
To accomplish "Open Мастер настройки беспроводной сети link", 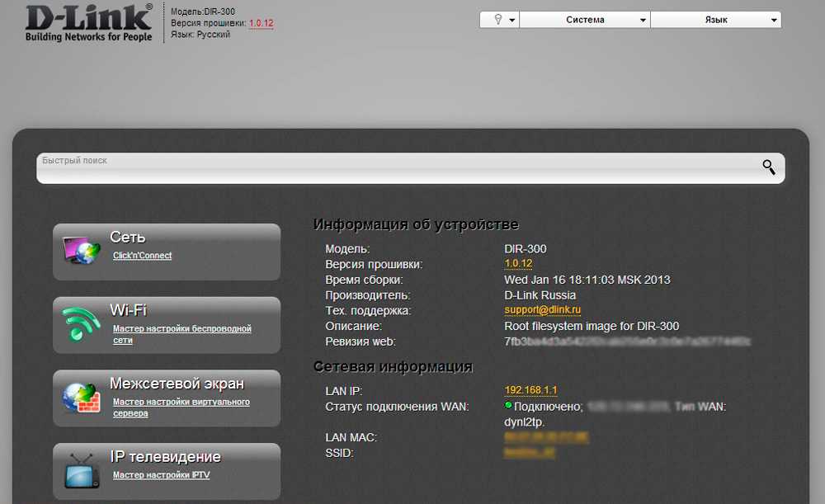I will pos(182,334).
